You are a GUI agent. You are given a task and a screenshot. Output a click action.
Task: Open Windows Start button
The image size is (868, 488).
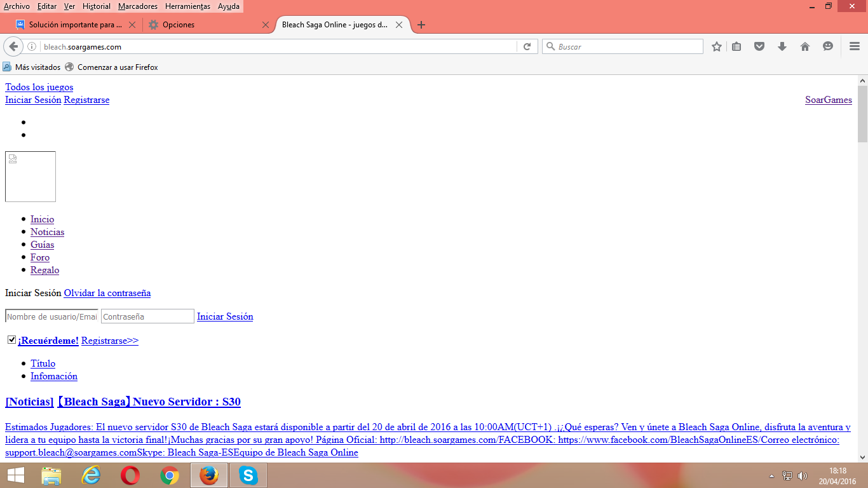(16, 475)
